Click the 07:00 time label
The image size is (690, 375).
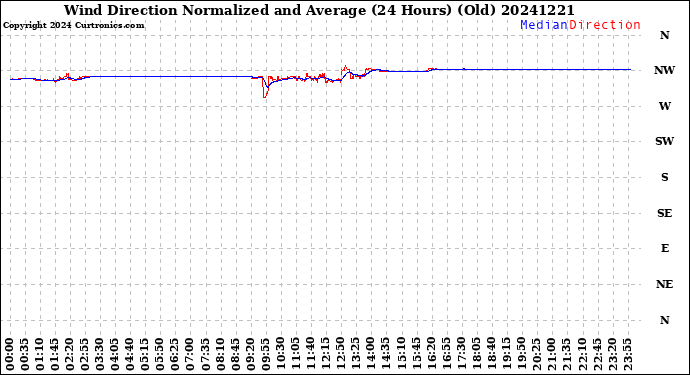click(190, 355)
